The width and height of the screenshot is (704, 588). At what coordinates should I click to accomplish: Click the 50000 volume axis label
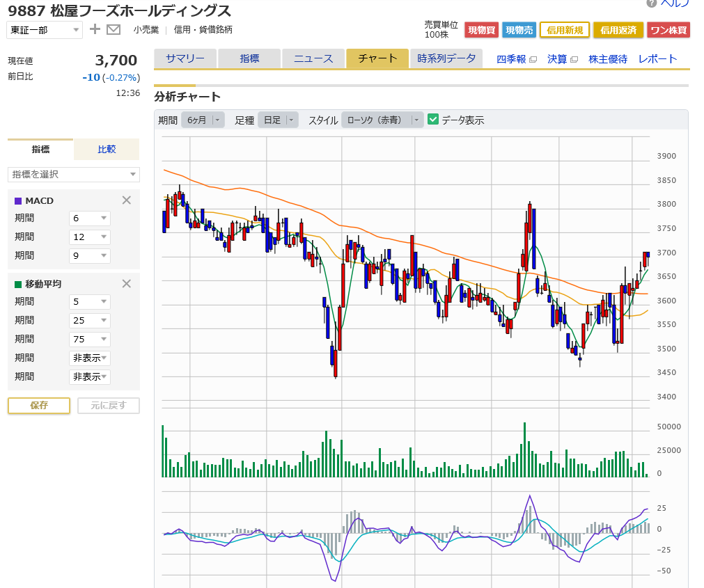click(669, 427)
